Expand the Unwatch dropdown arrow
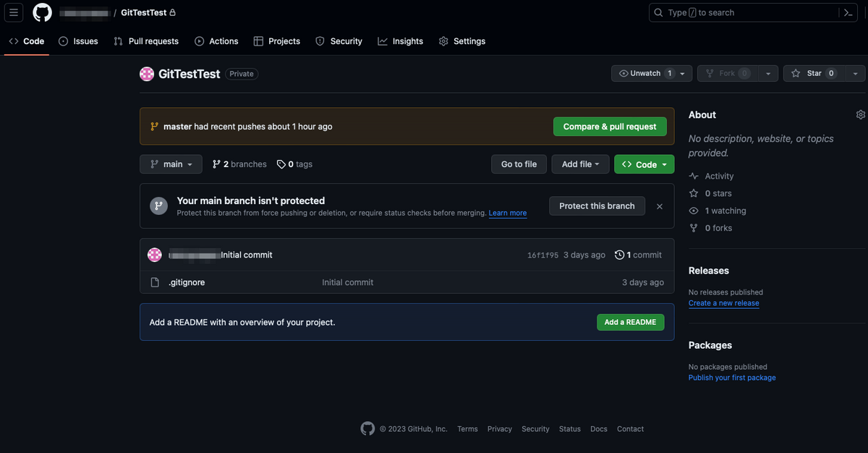868x453 pixels. point(684,73)
